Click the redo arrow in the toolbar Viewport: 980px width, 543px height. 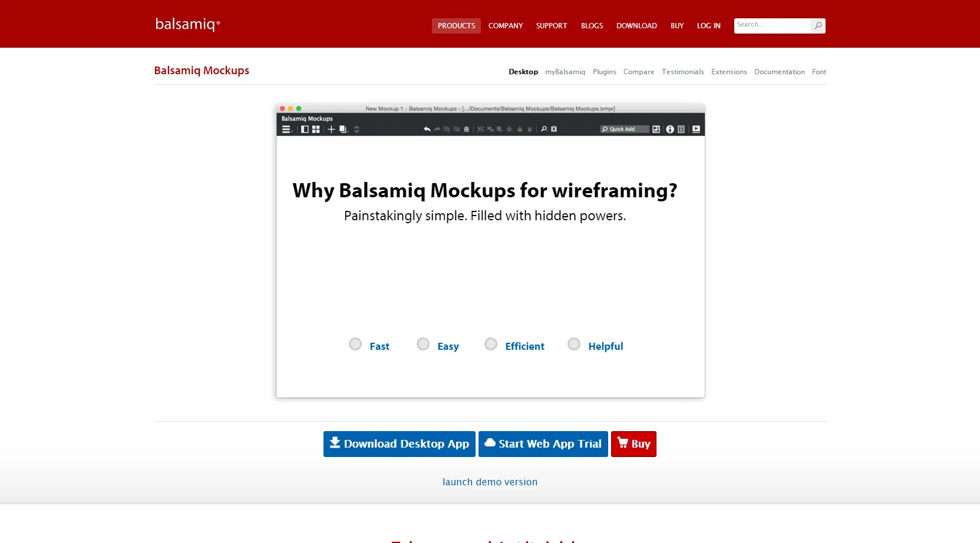[437, 129]
